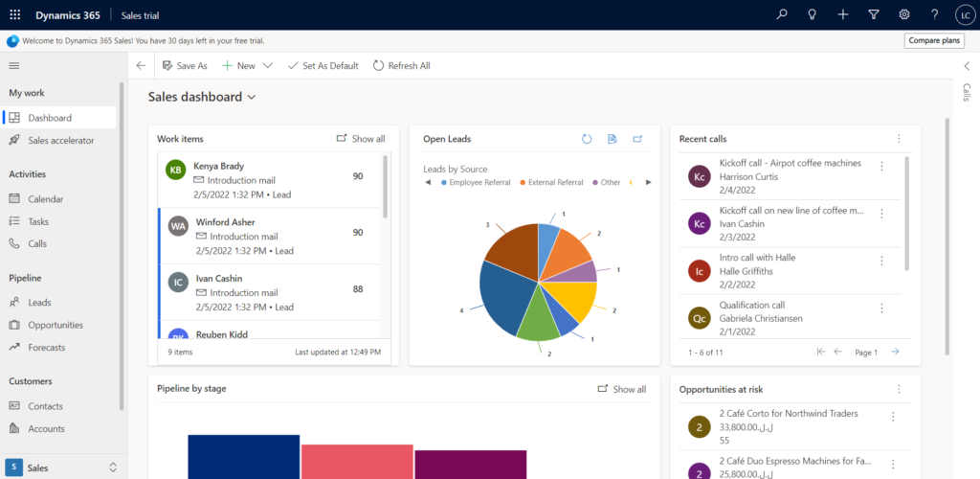View records icon in Open Leads
The width and height of the screenshot is (980, 479).
(612, 139)
